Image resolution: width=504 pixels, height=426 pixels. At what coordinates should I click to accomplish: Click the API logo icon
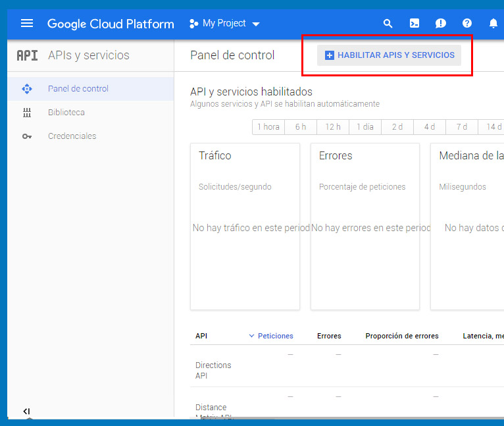[28, 55]
